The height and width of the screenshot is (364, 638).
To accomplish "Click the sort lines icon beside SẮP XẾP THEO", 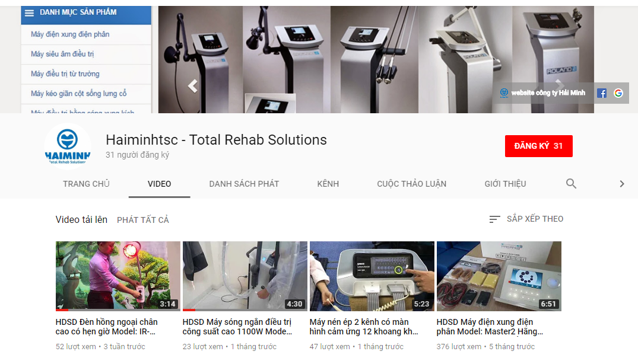I will (494, 219).
